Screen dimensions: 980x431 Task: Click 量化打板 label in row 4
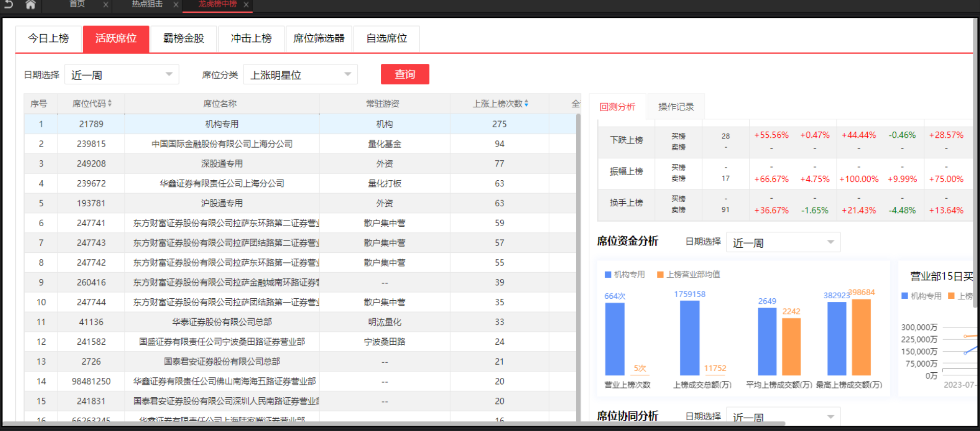click(385, 183)
